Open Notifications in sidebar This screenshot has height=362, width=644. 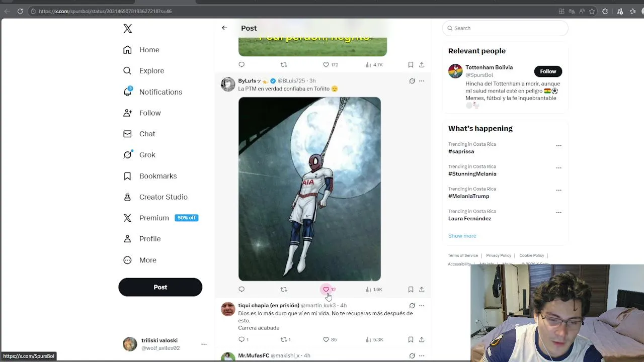coord(153,92)
